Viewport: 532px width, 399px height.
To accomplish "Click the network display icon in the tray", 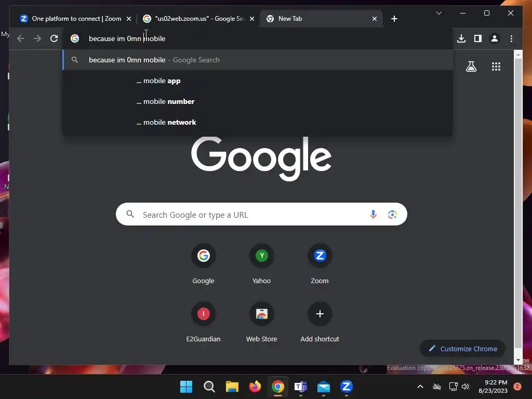I will 453,387.
